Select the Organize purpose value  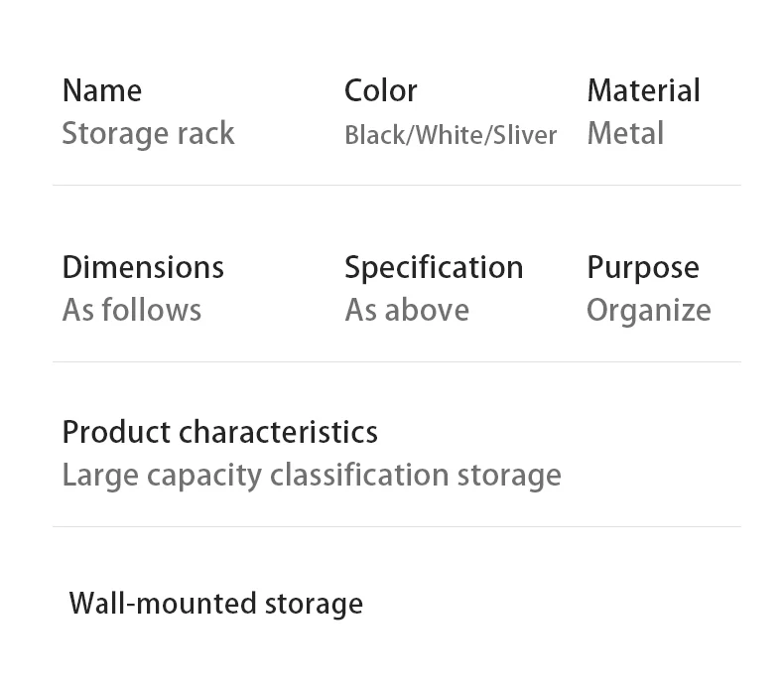point(648,310)
